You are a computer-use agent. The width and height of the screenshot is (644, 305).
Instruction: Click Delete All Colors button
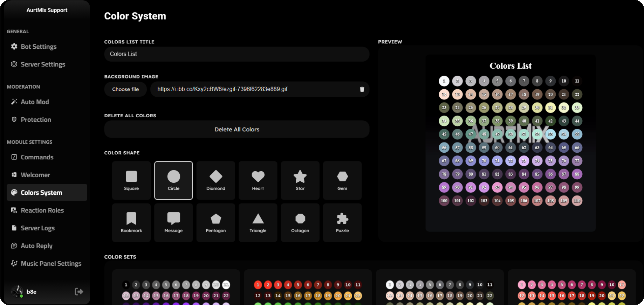pyautogui.click(x=237, y=130)
